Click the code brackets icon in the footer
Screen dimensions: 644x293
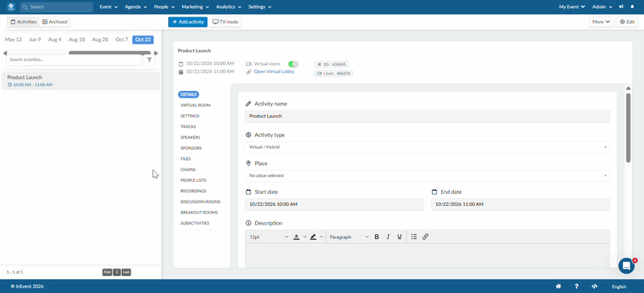594,287
